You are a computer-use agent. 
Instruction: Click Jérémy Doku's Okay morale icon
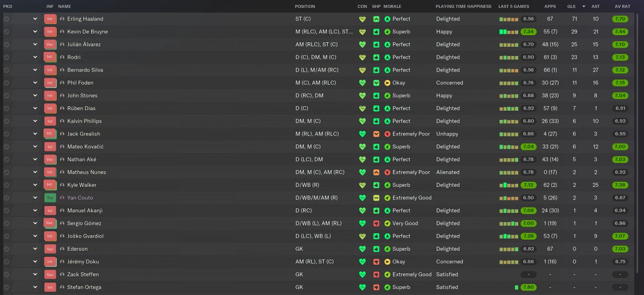387,262
